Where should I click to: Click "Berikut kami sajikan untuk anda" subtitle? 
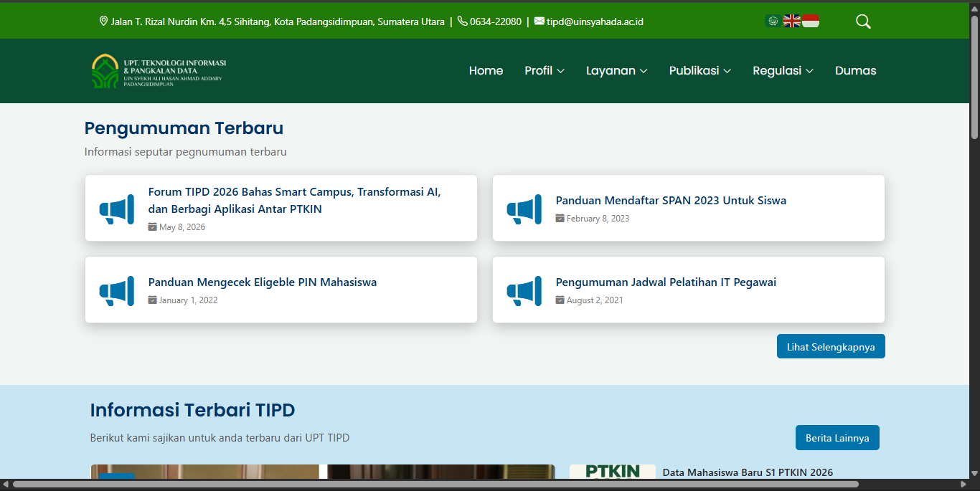(x=220, y=438)
